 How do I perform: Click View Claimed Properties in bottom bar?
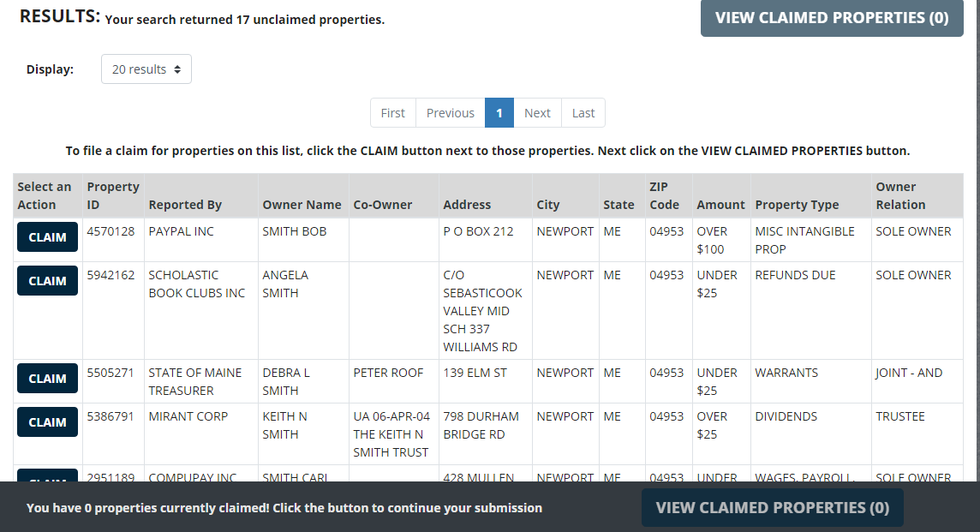point(772,508)
